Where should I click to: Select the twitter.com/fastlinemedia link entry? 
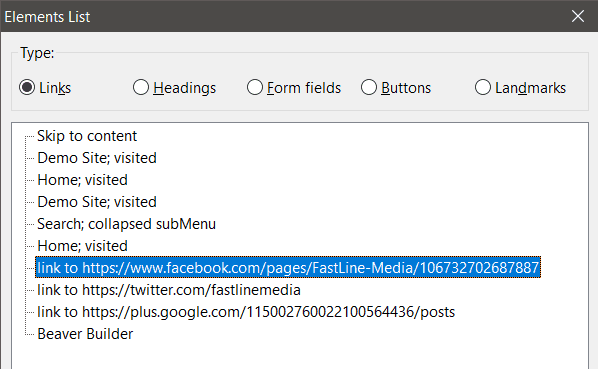click(x=169, y=290)
